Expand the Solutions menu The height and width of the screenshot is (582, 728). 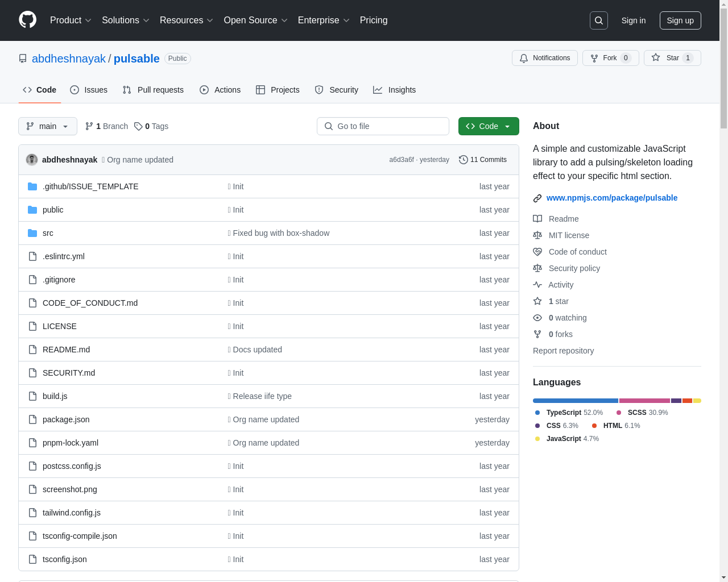pyautogui.click(x=126, y=20)
